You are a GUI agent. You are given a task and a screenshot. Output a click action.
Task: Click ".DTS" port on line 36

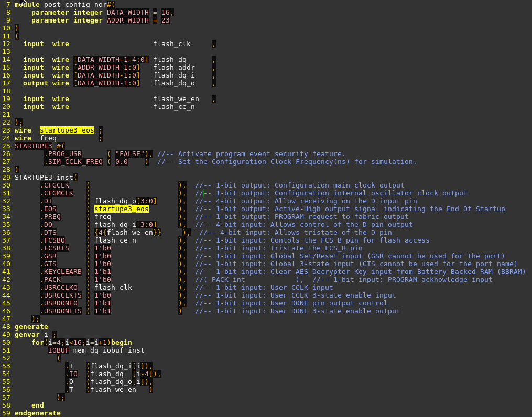48,233
